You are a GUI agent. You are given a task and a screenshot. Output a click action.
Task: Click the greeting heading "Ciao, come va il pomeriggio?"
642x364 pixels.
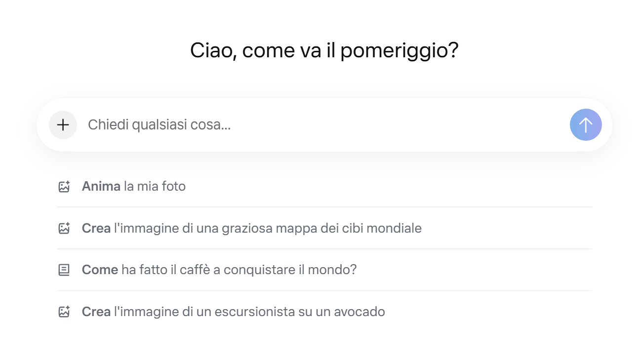(324, 51)
